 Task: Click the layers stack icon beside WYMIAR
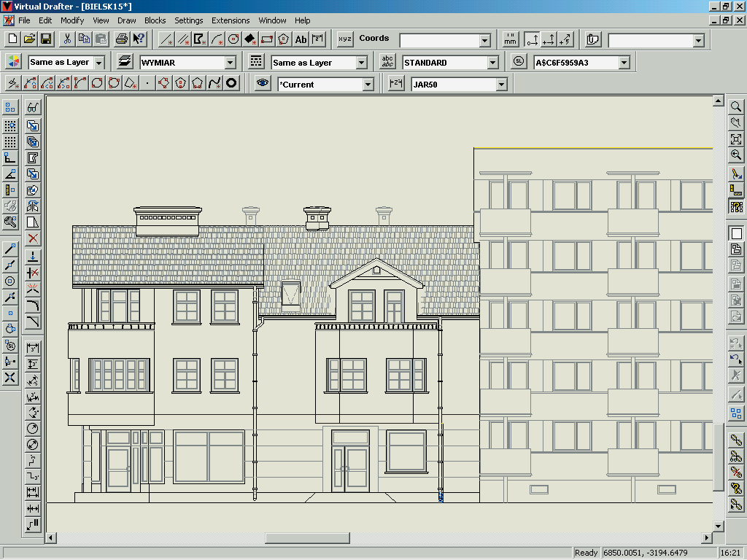[x=125, y=62]
